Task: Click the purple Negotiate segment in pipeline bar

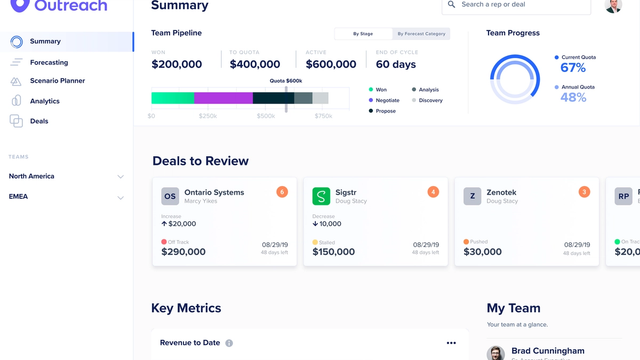Action: click(x=223, y=98)
